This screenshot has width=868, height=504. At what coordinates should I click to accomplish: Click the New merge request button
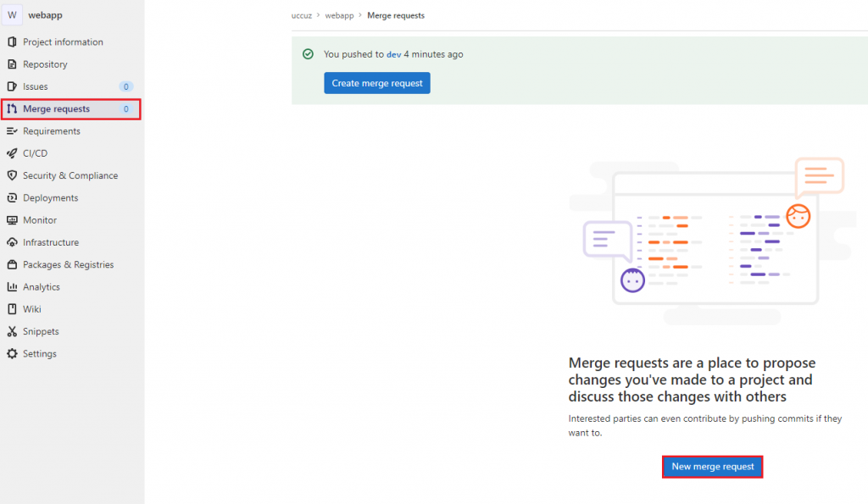[x=712, y=467]
